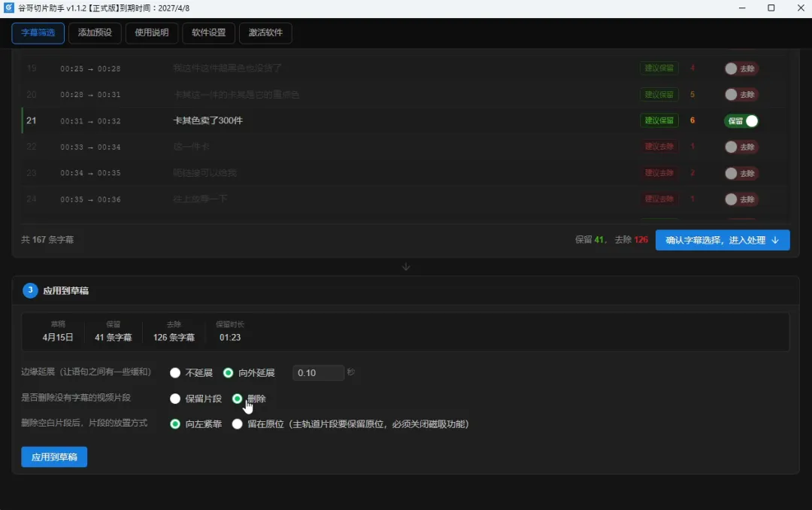This screenshot has width=812, height=510.
Task: Click the timestamp 00:33 → 00:34
Action: (90, 147)
